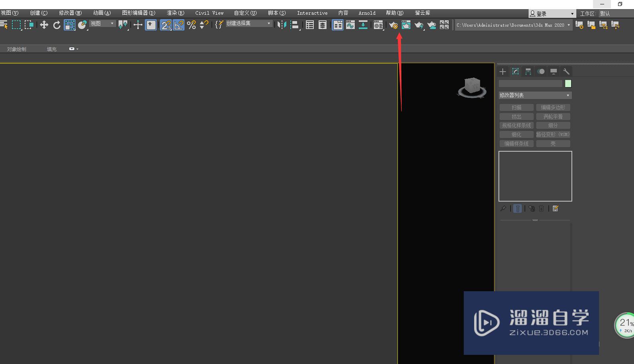Click the object name input field
634x364 pixels.
click(531, 84)
